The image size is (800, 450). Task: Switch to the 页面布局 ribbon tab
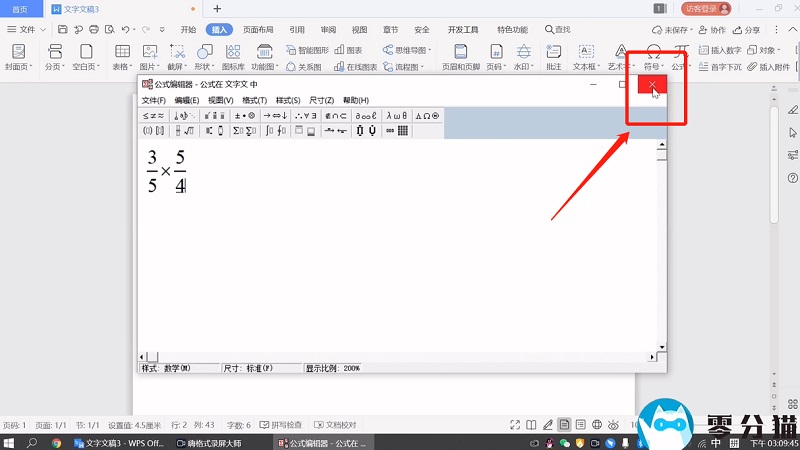[258, 30]
